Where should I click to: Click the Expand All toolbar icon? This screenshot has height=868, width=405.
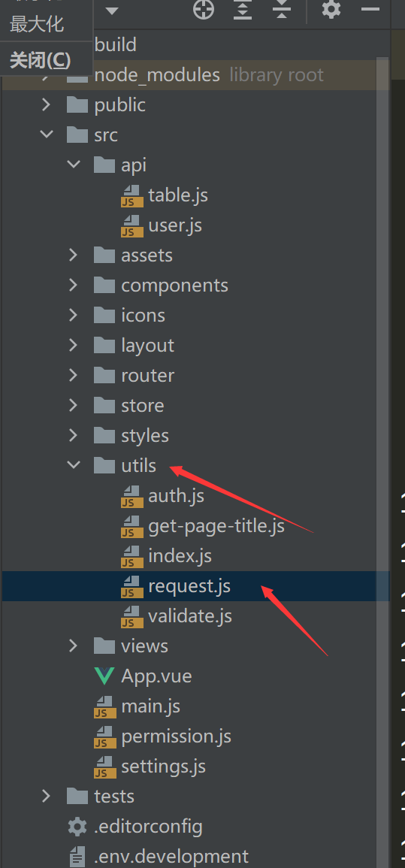pyautogui.click(x=243, y=10)
